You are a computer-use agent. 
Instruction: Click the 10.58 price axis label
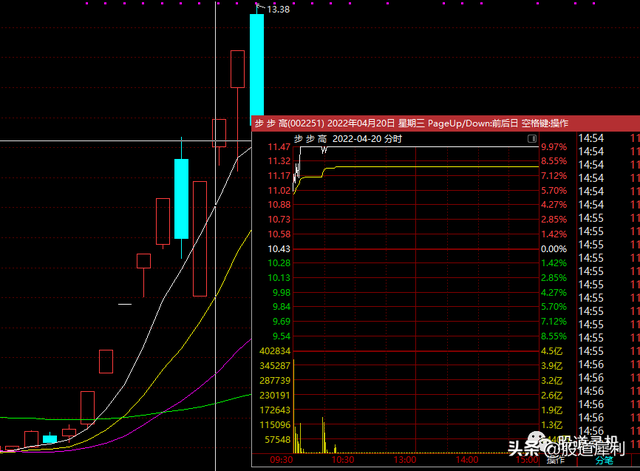coord(279,234)
